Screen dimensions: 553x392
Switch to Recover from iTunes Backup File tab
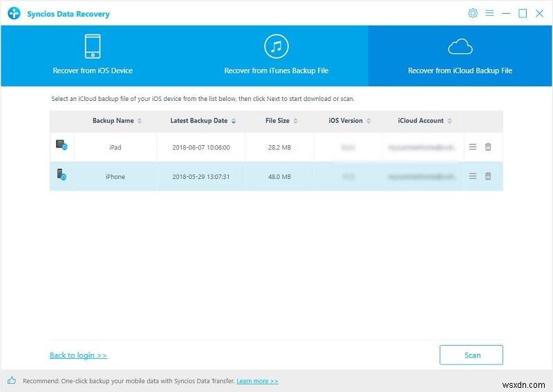[276, 56]
